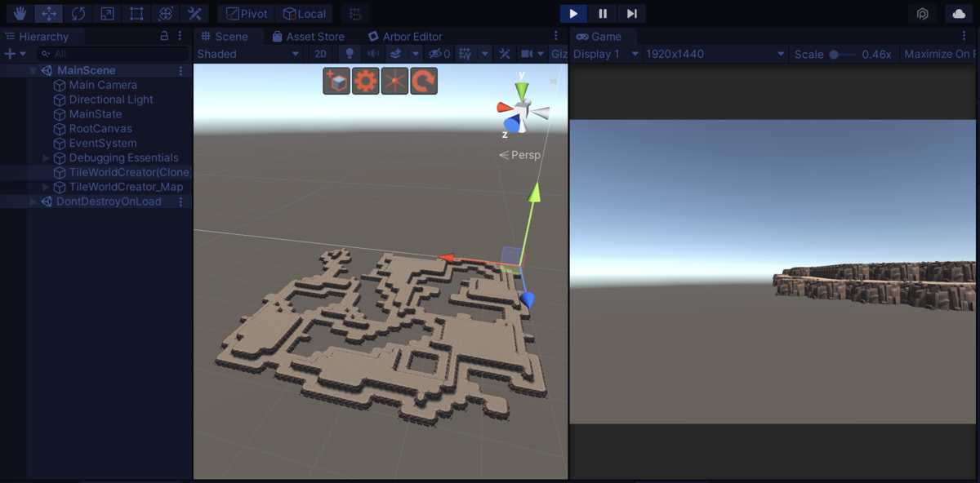Select the Hand tool in the toolbar
Viewport: 980px width, 483px height.
point(20,14)
